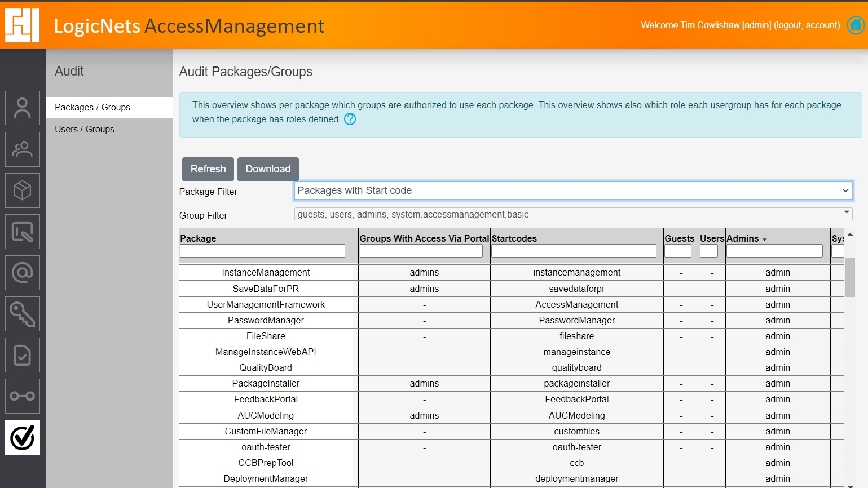Viewport: 868px width, 488px height.
Task: Click the deploymentmanager startcode cell
Action: click(x=576, y=478)
